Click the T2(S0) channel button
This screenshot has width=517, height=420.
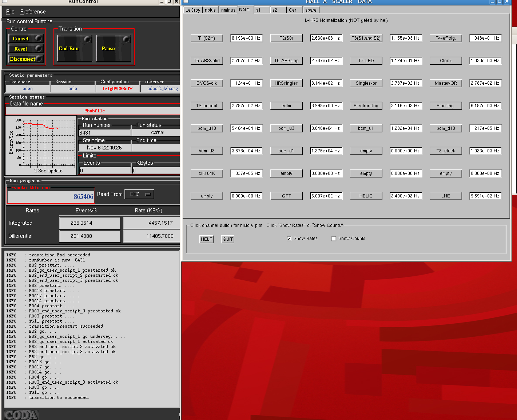coord(286,38)
